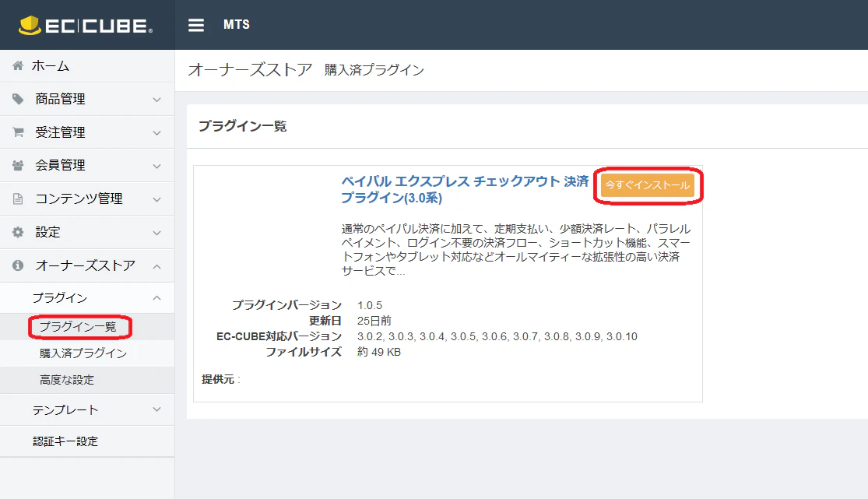The height and width of the screenshot is (499, 868).
Task: Click the MTS shop name in header
Action: click(237, 25)
